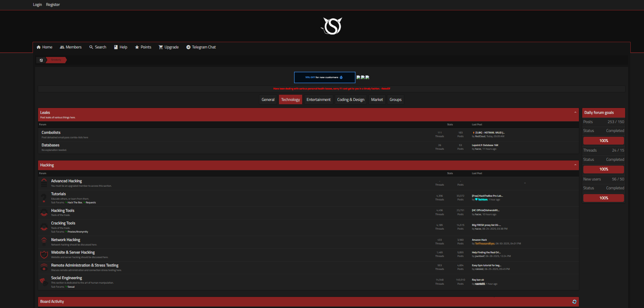Viewport: 644px width, 308px height.
Task: Click the Sinisterly breadcrumb item
Action: tap(56, 60)
